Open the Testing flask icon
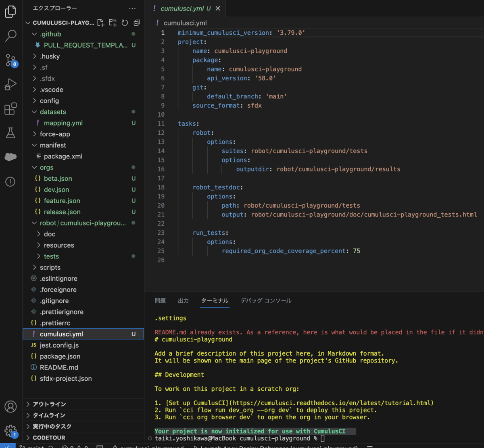The image size is (484, 448). 10,133
